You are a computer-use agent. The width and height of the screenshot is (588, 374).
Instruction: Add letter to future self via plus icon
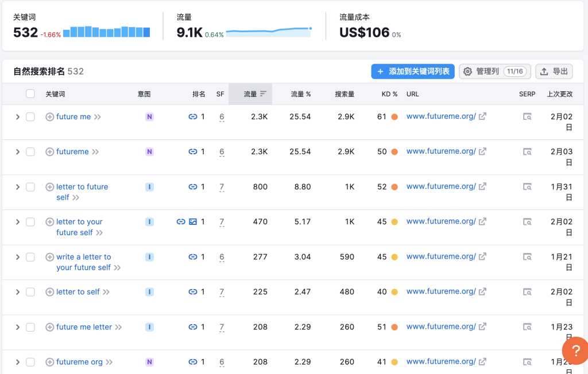coord(49,187)
